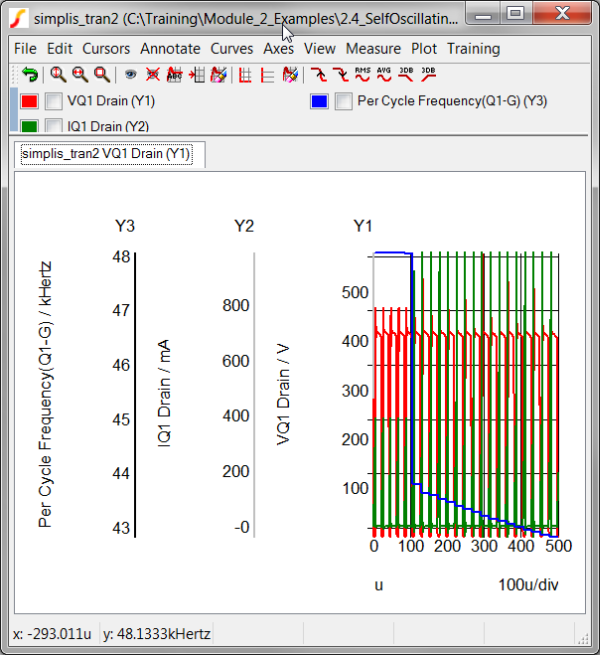Click the 'IQ1 Drain / mA' axis title

(164, 394)
